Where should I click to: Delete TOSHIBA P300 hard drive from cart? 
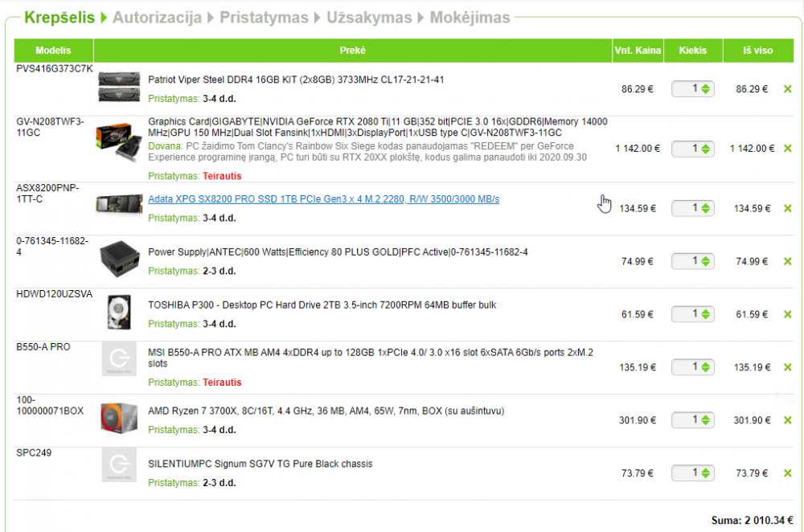[x=788, y=314]
